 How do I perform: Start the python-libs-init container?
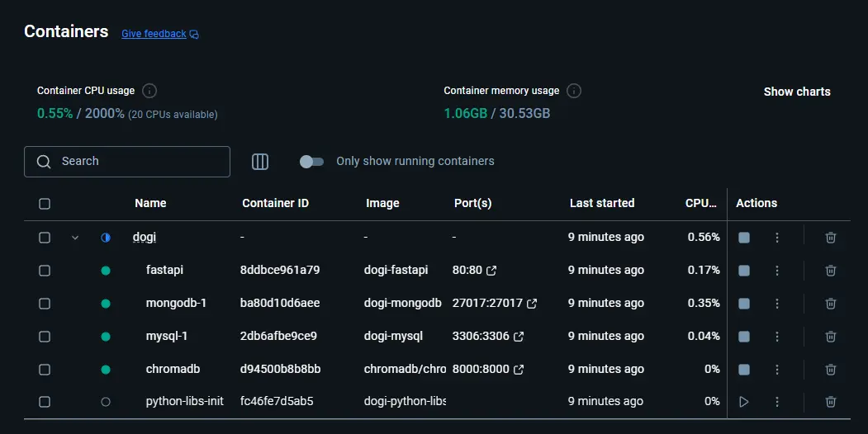pos(744,402)
